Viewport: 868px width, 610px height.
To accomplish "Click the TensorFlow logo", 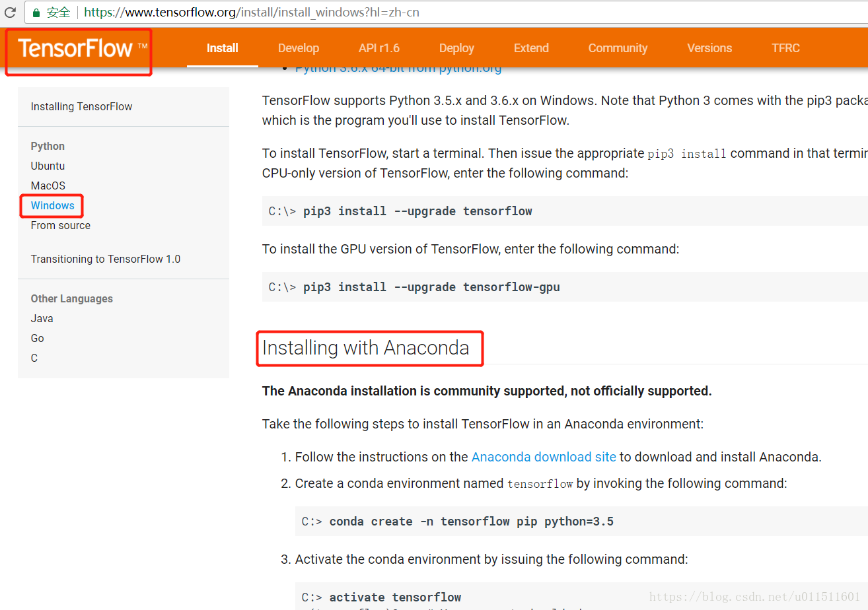I will (83, 48).
